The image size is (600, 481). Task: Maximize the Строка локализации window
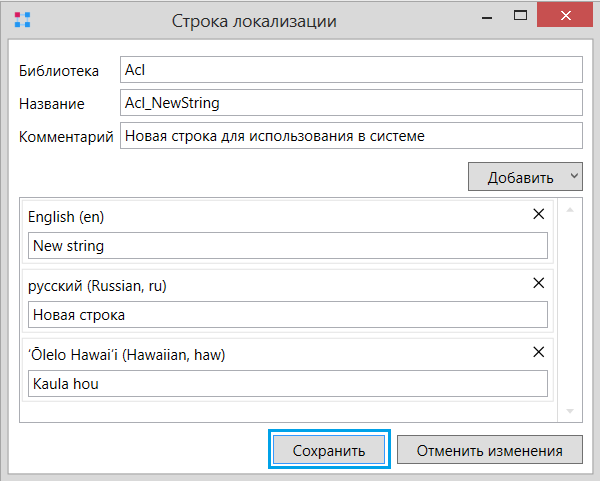coord(520,15)
